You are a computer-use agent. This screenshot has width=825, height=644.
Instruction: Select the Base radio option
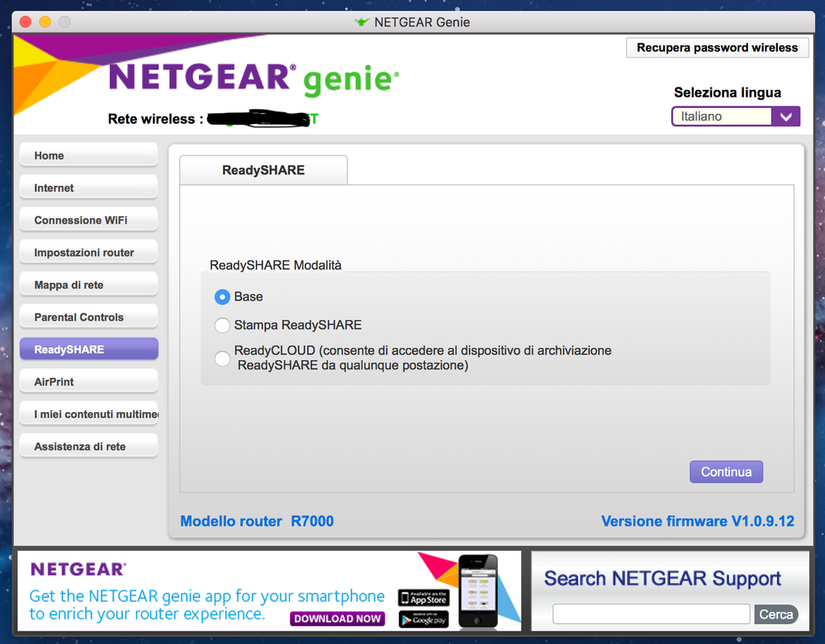pos(222,297)
